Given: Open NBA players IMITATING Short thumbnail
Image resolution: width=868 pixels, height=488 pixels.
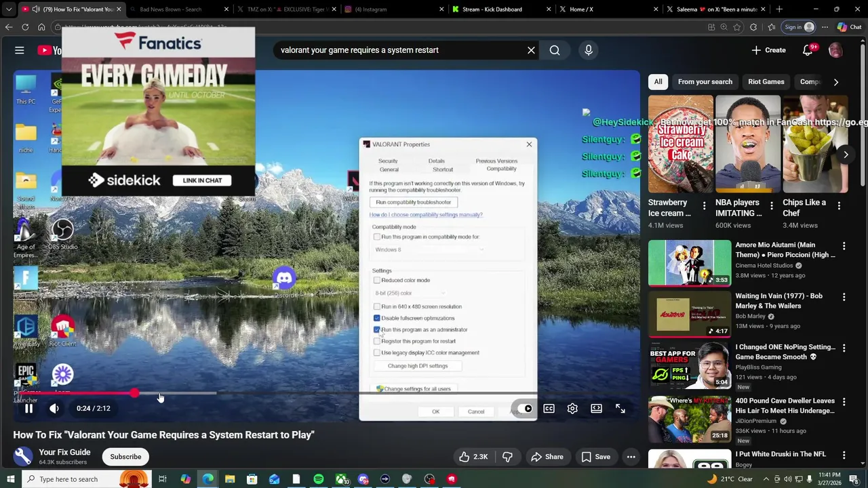Looking at the screenshot, I should (748, 144).
